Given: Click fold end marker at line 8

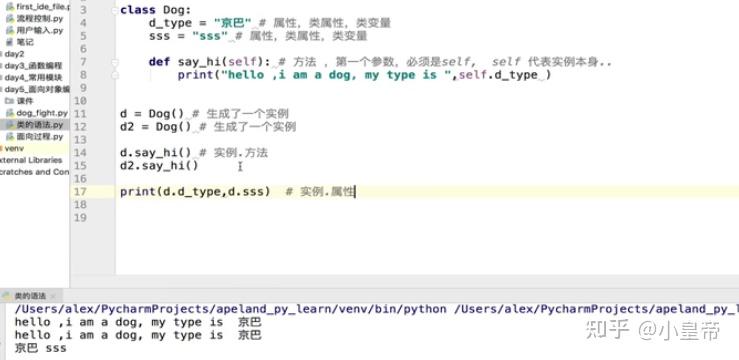Looking at the screenshot, I should (x=115, y=75).
